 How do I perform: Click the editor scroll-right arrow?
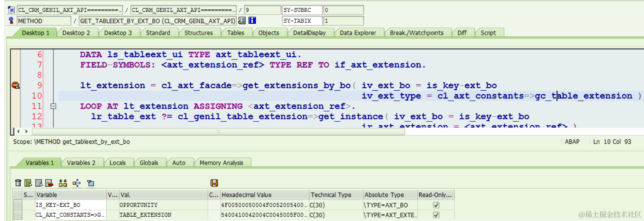click(27, 131)
